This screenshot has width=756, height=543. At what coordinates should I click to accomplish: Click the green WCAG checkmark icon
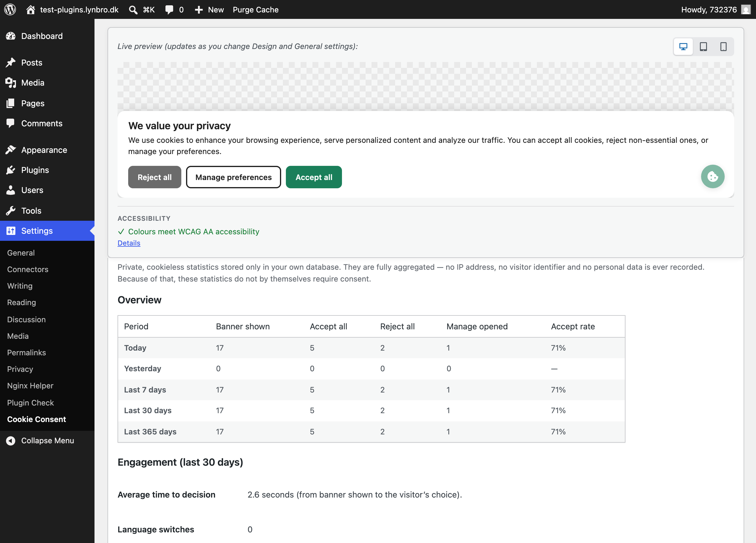click(x=121, y=232)
